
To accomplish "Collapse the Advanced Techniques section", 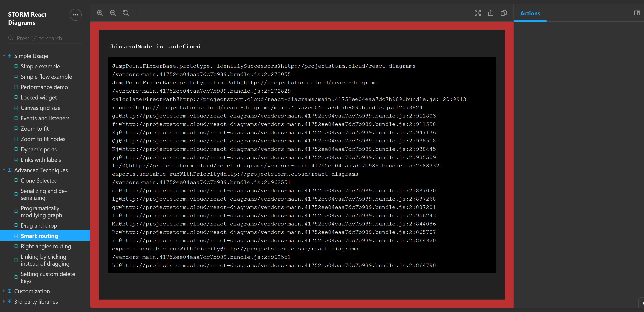I will point(4,170).
